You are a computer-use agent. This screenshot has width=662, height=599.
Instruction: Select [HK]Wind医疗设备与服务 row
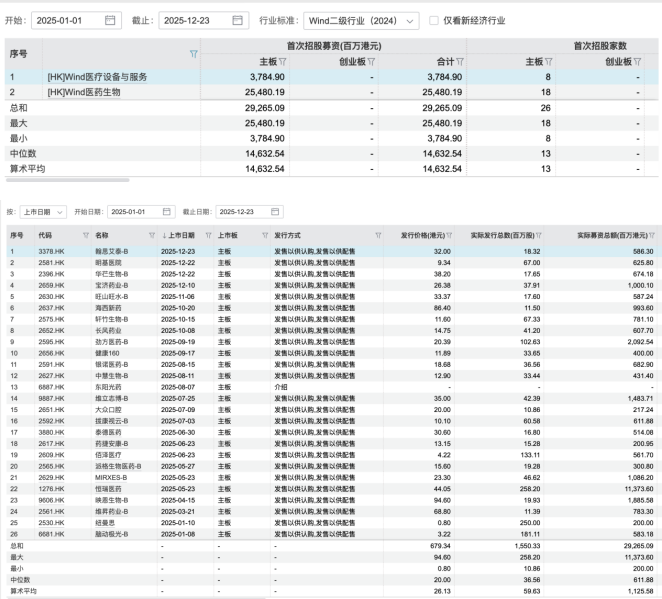point(97,76)
